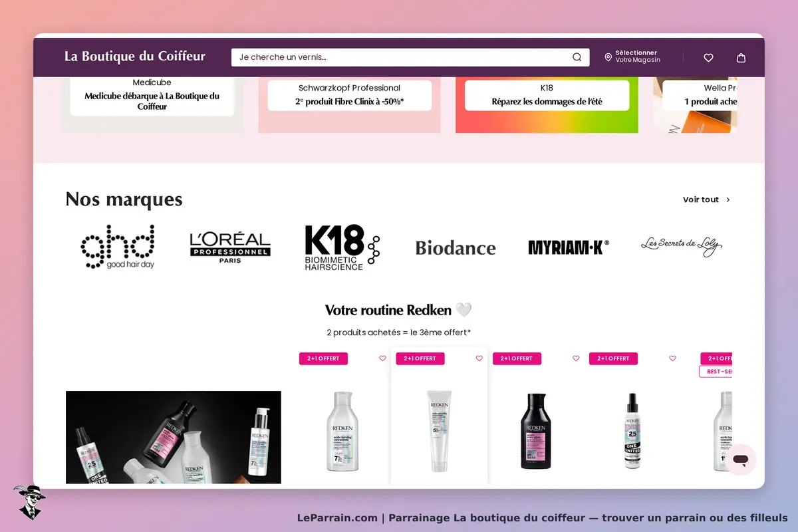
Task: Click the BEST-SELLER badge on last product
Action: point(716,371)
